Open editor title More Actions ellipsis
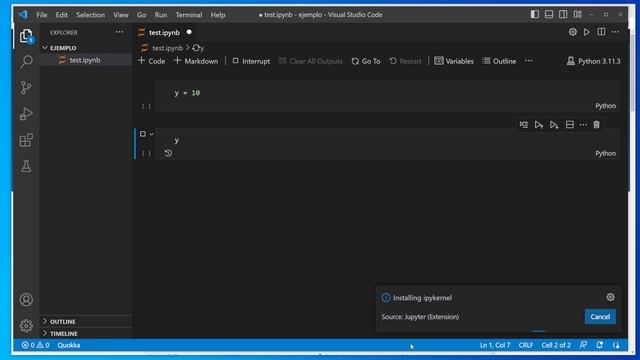640x360 pixels. point(616,32)
